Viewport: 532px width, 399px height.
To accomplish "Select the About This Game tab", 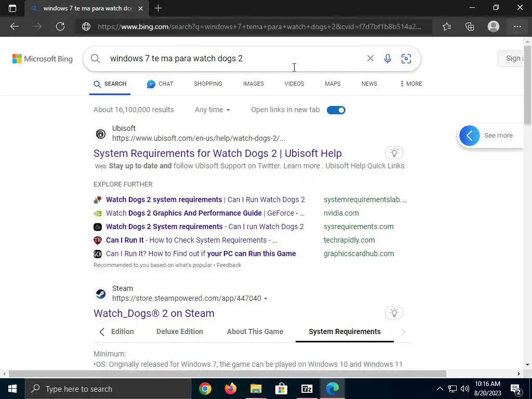I will coord(255,331).
